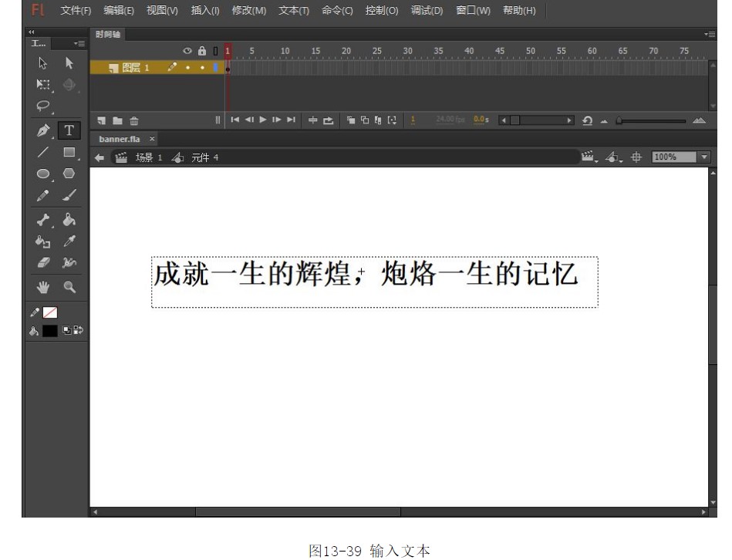732x560 pixels.
Task: Click the Zoom magnifier tool
Action: pyautogui.click(x=69, y=286)
